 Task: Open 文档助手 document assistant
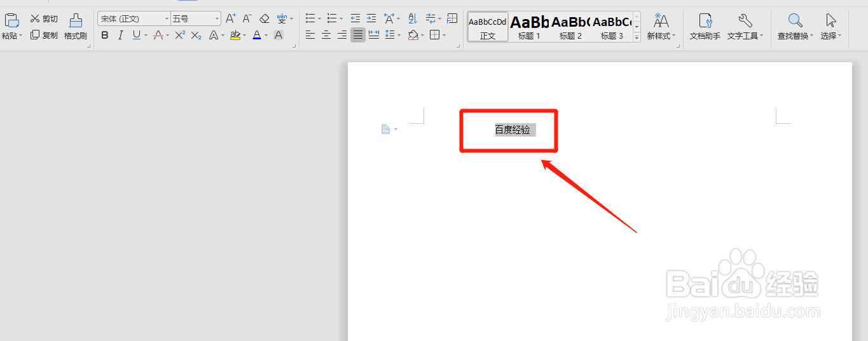[x=705, y=27]
